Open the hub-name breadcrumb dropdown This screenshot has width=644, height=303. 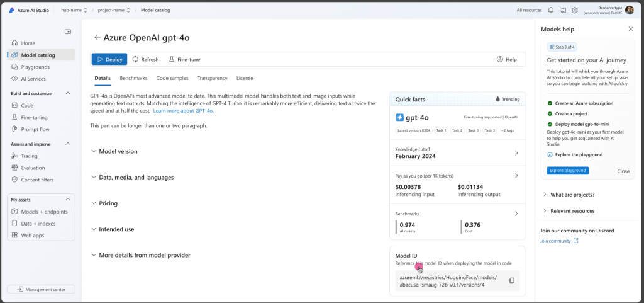coord(74,10)
